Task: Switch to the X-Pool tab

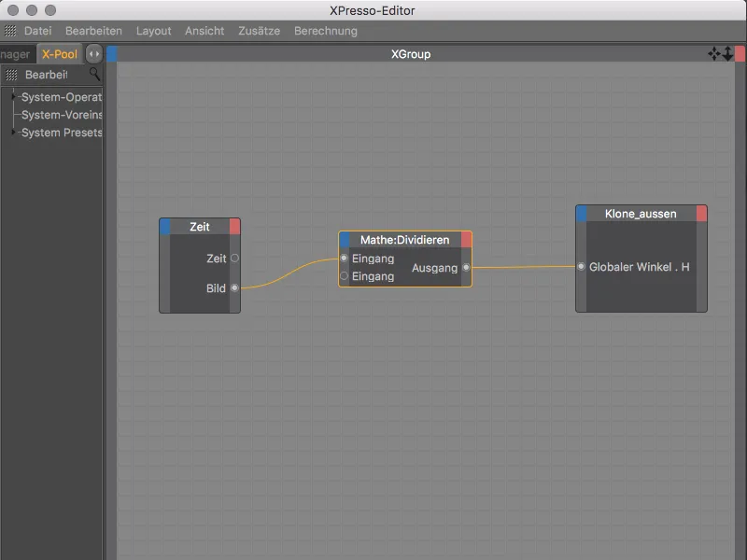Action: pos(60,54)
